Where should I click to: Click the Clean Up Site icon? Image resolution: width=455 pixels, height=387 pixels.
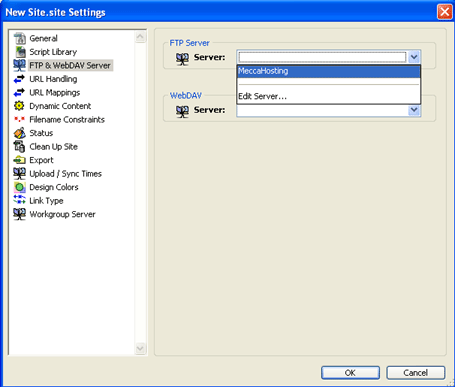19,147
